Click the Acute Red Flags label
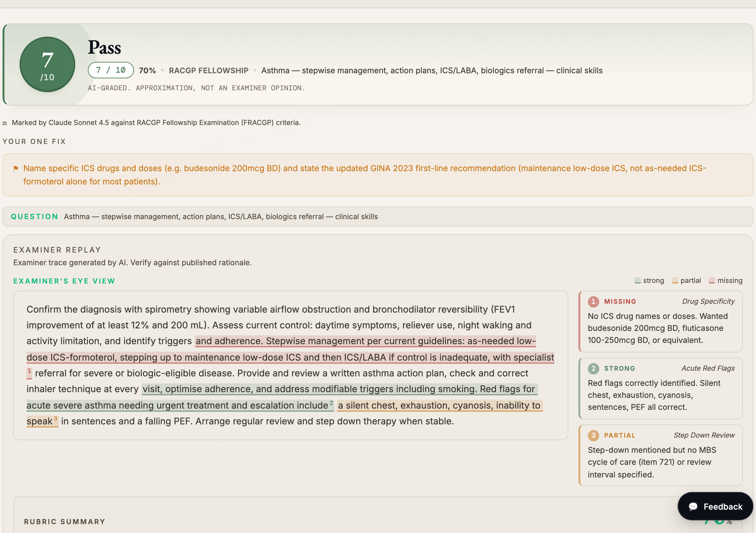This screenshot has width=756, height=533. (708, 368)
